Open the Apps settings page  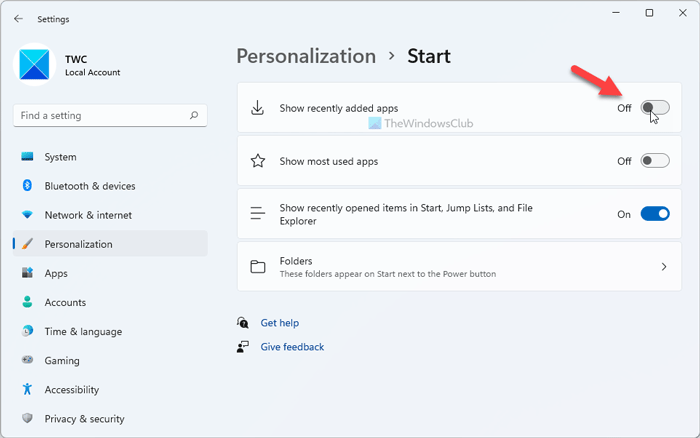pyautogui.click(x=56, y=273)
